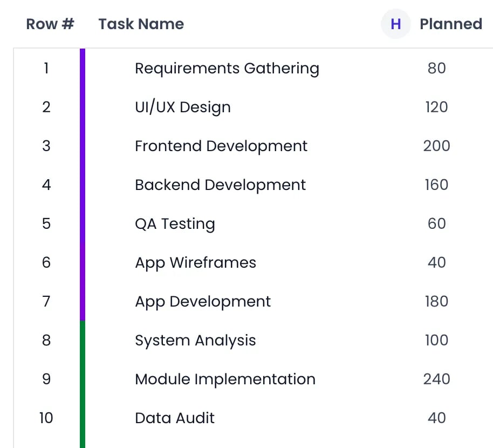Click row number 1

46,68
